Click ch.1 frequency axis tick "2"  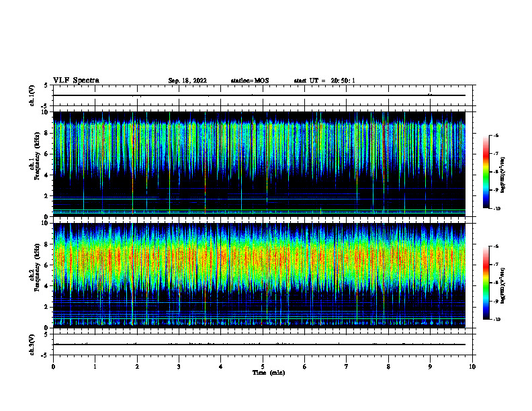pos(46,196)
